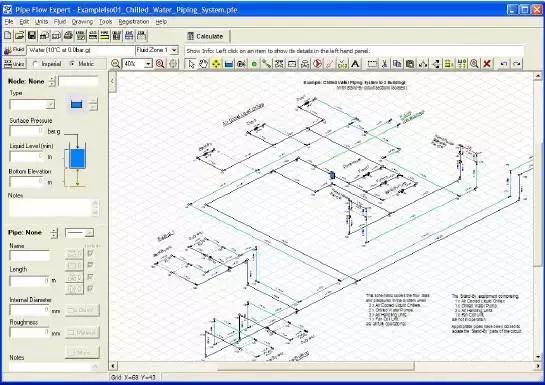Click the printer icon
545x385 pixels.
click(68, 35)
